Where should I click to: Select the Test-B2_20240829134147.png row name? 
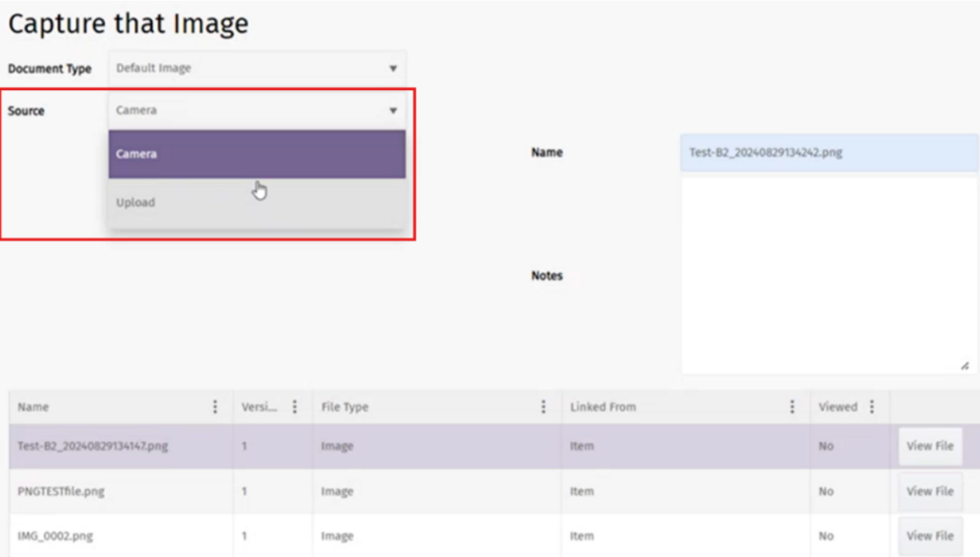[x=93, y=446]
